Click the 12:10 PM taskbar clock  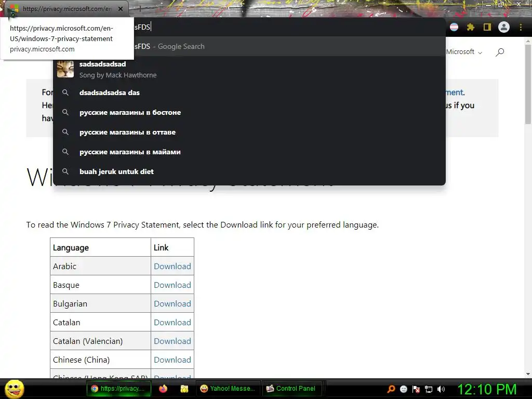pyautogui.click(x=487, y=389)
